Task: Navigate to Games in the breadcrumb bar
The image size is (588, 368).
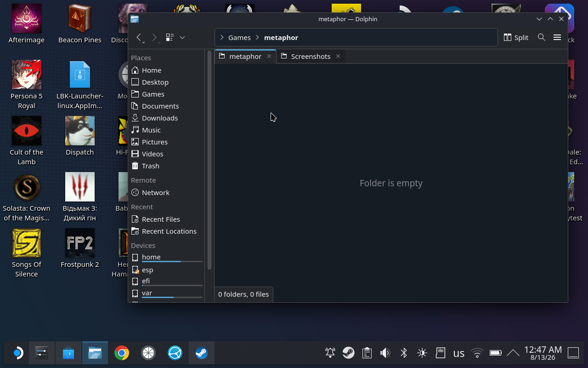Action: 239,38
